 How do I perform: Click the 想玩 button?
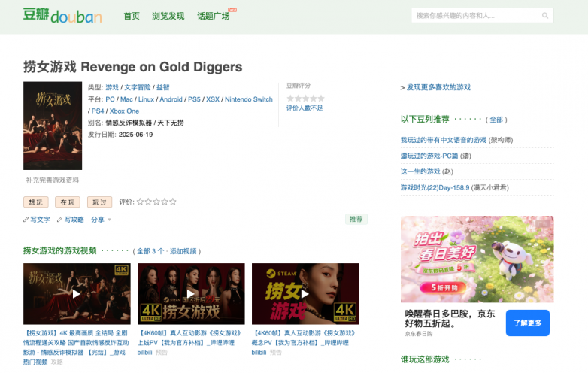(36, 202)
